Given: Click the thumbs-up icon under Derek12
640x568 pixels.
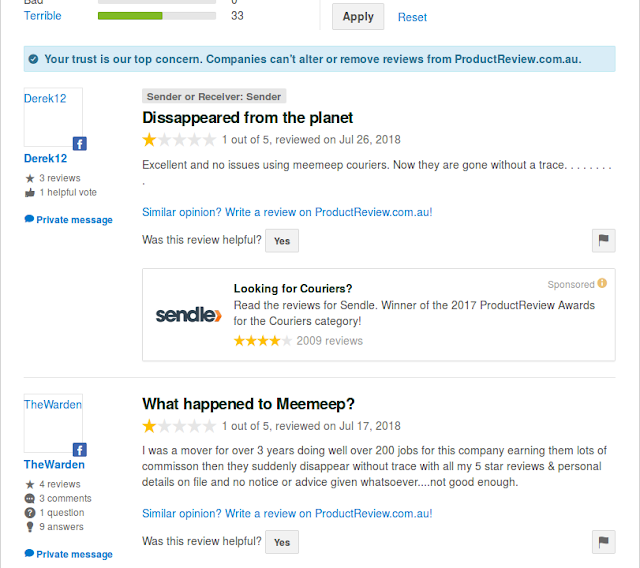Looking at the screenshot, I should [30, 193].
